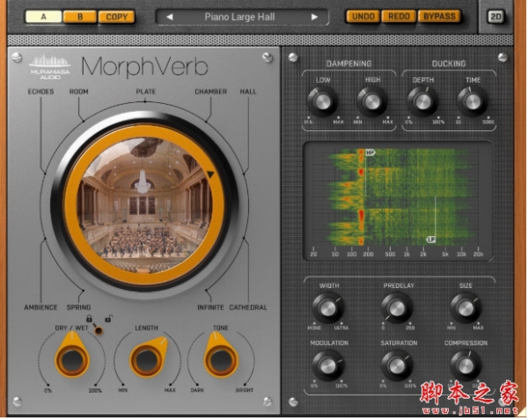Click the Dampening LOW knob

tap(322, 101)
